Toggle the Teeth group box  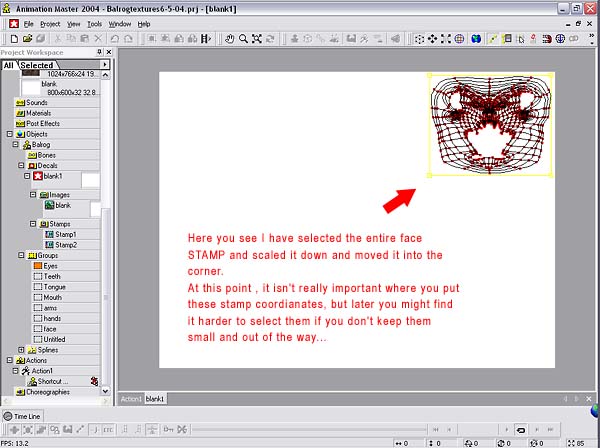36,276
